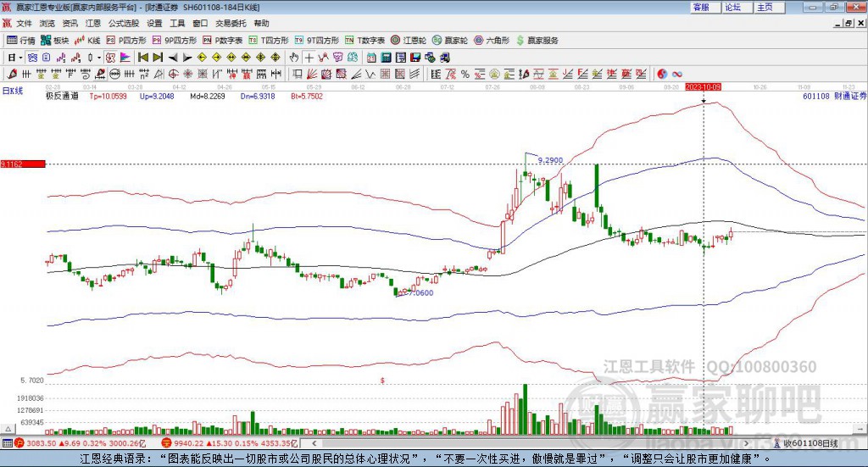Select the red crosshair target tool

tap(173, 74)
